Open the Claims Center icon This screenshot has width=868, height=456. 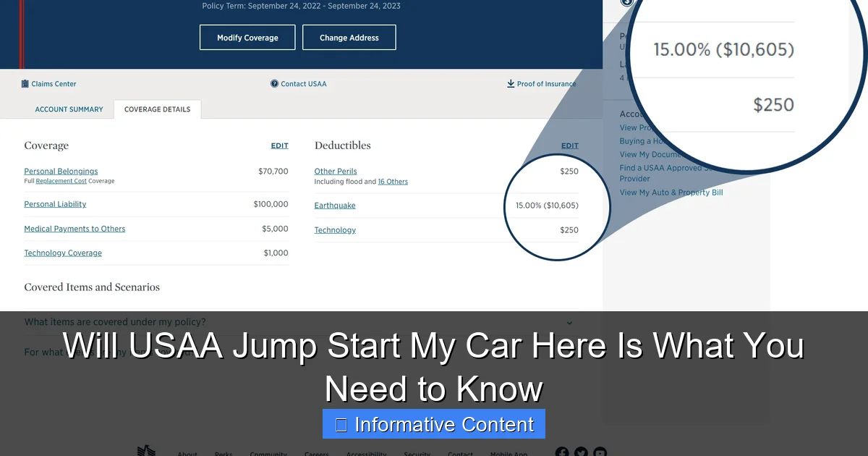coord(23,83)
